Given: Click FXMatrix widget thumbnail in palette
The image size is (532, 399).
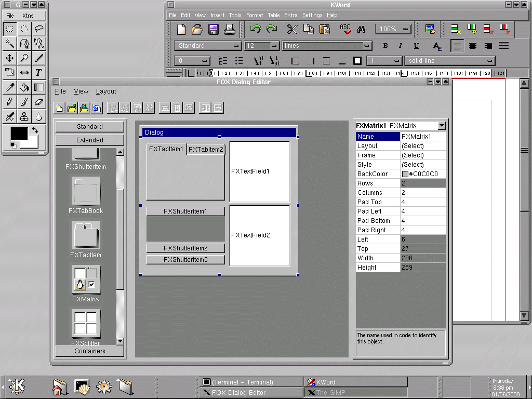Looking at the screenshot, I should click(86, 279).
